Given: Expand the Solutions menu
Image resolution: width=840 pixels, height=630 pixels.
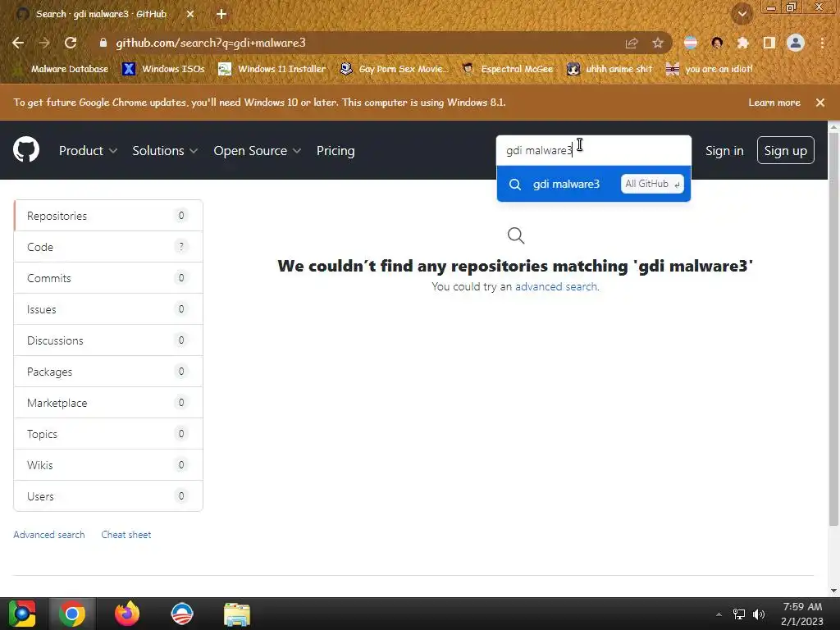Looking at the screenshot, I should point(165,151).
